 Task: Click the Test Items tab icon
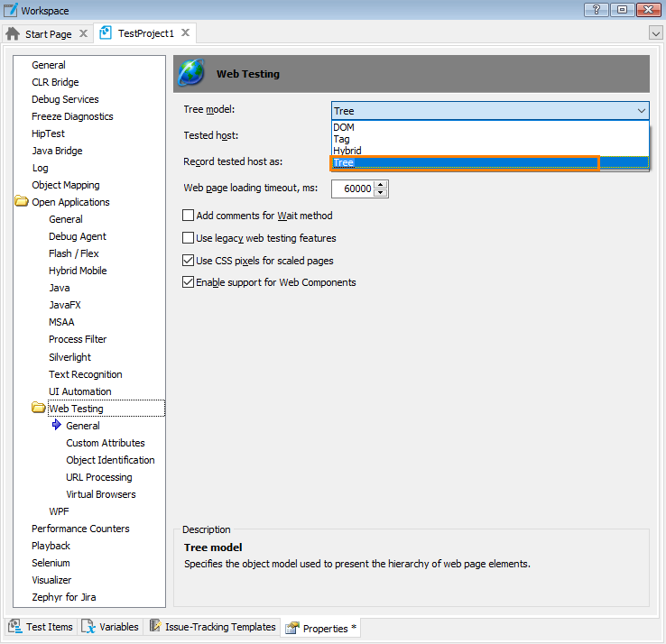point(15,627)
